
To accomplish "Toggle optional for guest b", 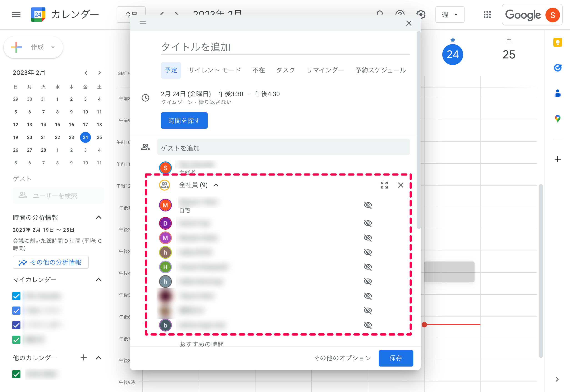I will coord(368,325).
